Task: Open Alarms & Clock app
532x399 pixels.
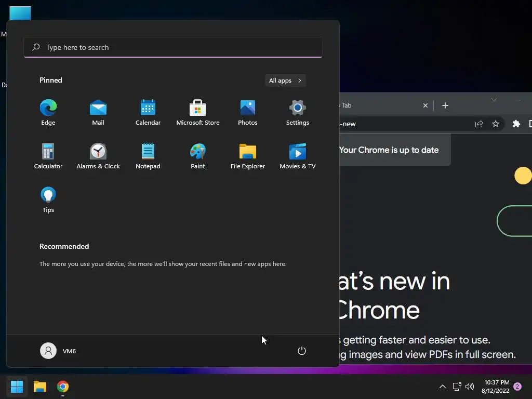Action: (98, 156)
